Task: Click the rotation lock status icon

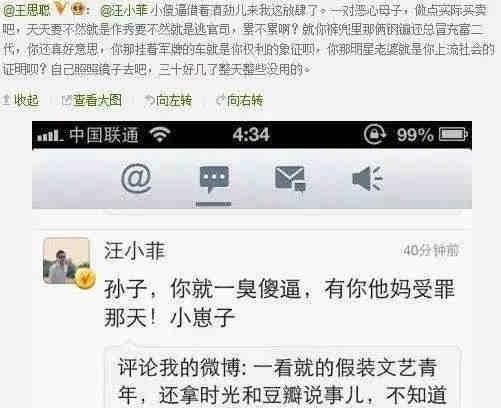Action: tap(375, 135)
